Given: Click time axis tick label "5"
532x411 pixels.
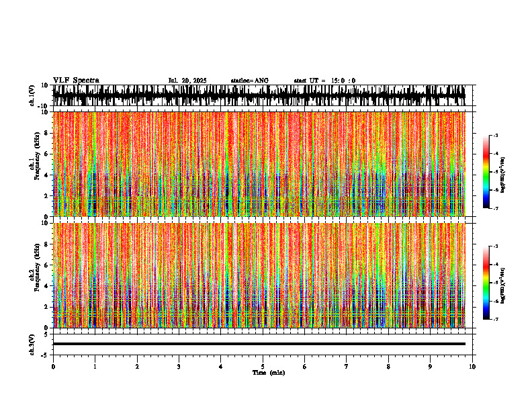Looking at the screenshot, I should [263, 367].
